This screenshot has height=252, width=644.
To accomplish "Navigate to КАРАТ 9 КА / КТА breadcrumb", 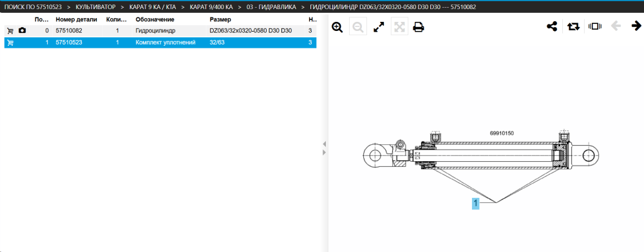I will pyautogui.click(x=153, y=7).
